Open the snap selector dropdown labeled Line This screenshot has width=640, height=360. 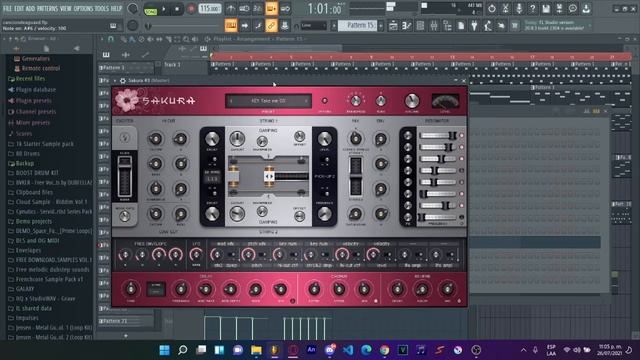point(313,26)
